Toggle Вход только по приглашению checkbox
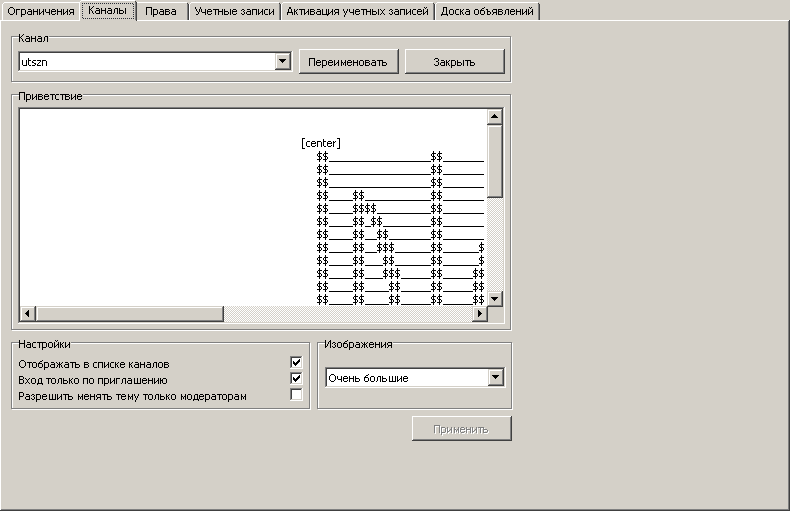Screen dimensions: 790x511 point(296,379)
